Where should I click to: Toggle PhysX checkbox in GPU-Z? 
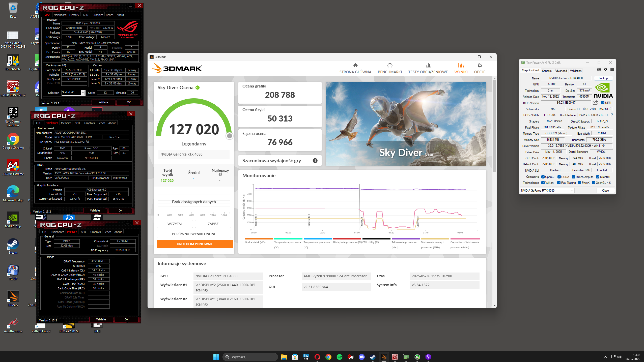coord(579,183)
